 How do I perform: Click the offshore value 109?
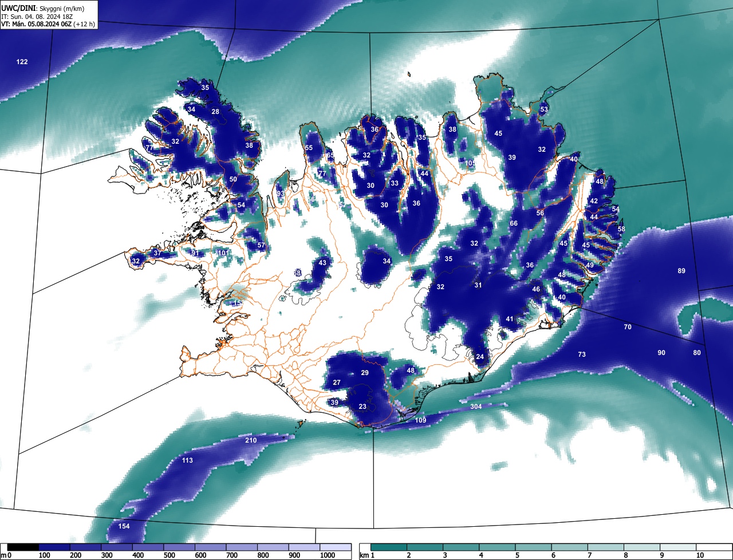(x=421, y=420)
